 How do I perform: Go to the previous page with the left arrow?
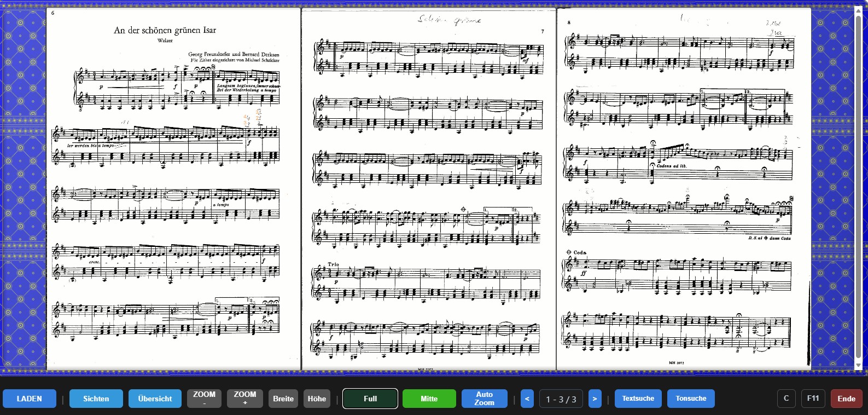coord(527,399)
